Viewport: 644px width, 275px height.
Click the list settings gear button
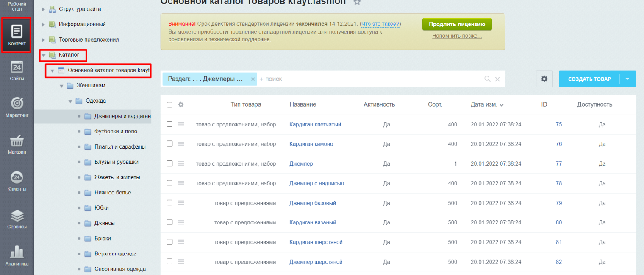[544, 79]
